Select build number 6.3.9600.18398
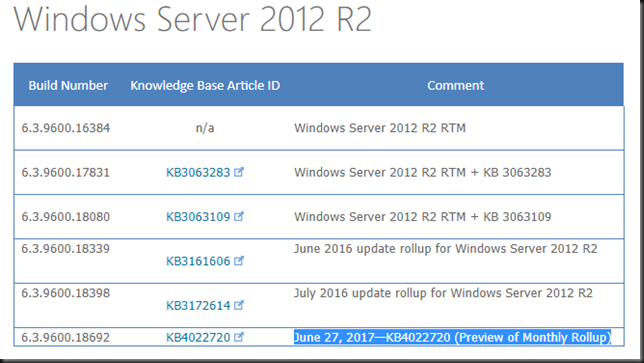The height and width of the screenshot is (363, 644). click(x=66, y=293)
